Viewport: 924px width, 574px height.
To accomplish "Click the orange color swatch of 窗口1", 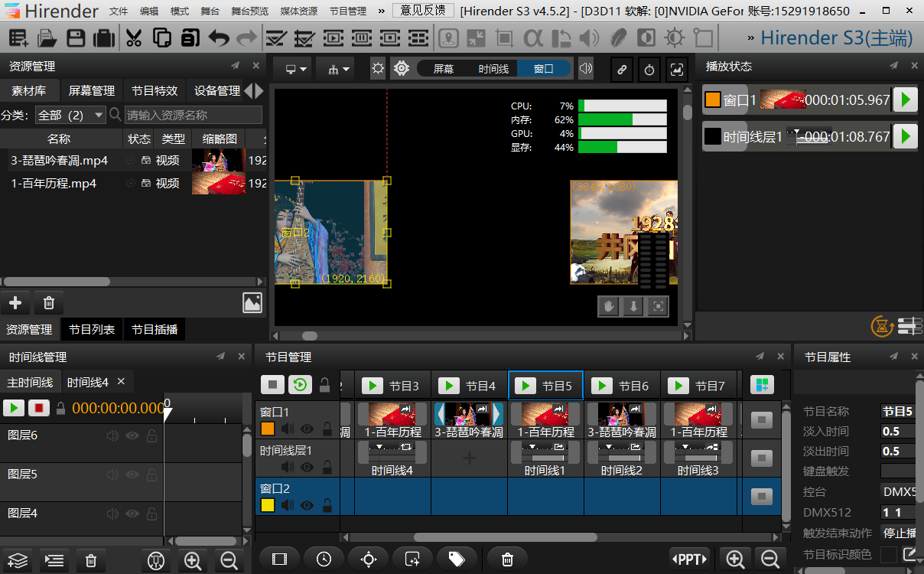I will point(268,429).
